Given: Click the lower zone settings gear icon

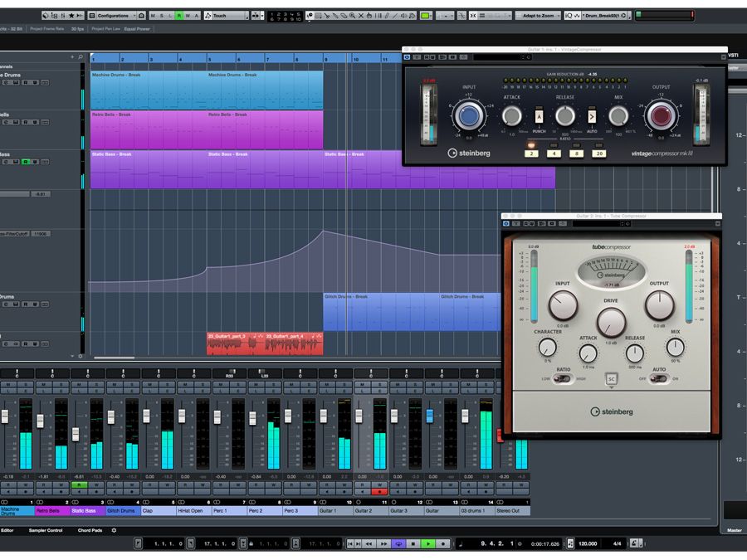Looking at the screenshot, I should point(114,530).
